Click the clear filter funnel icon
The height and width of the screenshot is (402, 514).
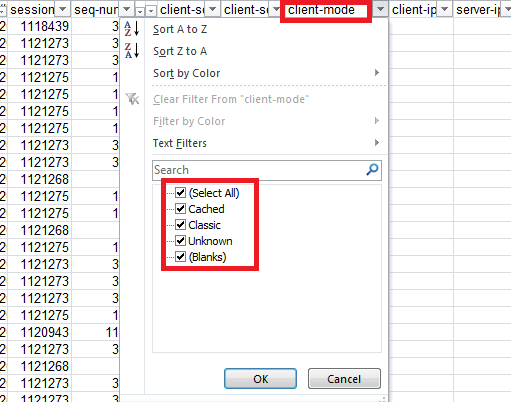click(x=132, y=99)
